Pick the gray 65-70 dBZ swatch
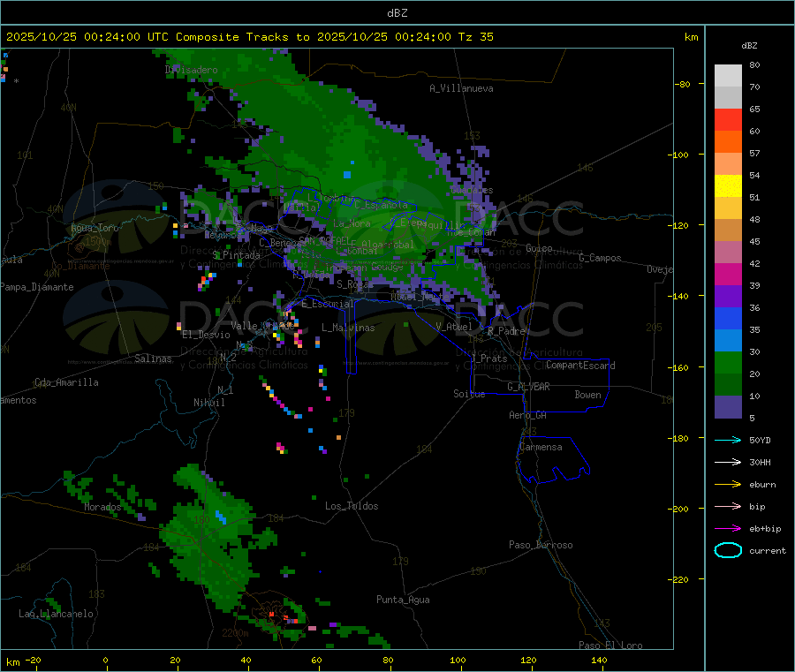Viewport: 795px width, 672px height. pyautogui.click(x=728, y=98)
